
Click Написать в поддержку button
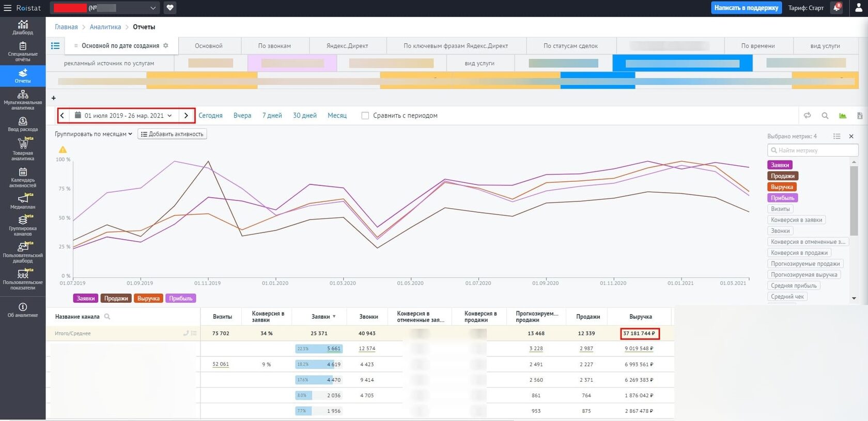tap(746, 8)
